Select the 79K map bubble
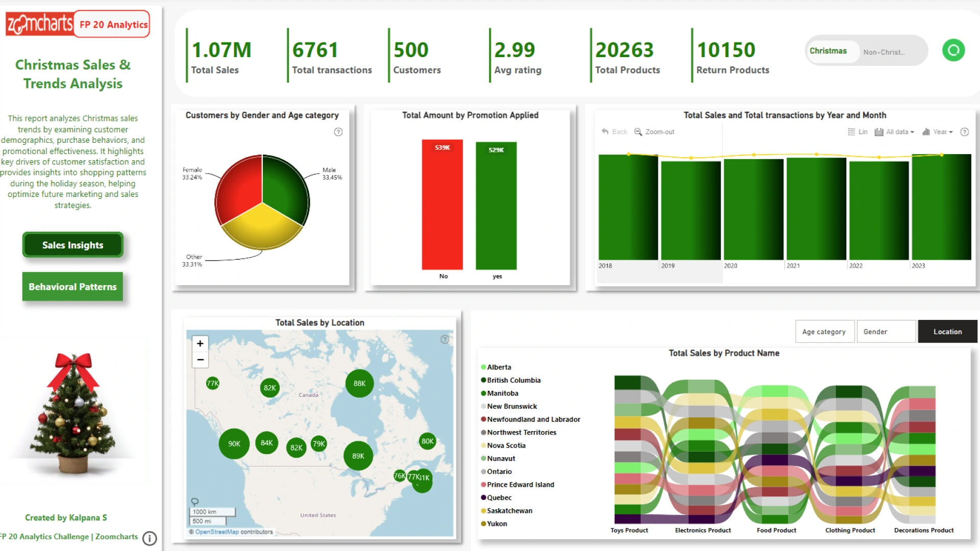The image size is (980, 551). point(318,444)
